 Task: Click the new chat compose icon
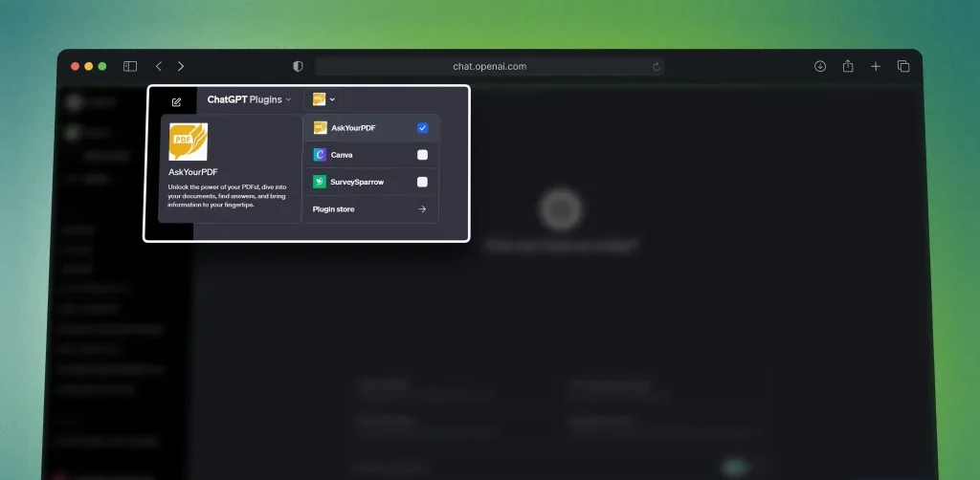[x=176, y=101]
